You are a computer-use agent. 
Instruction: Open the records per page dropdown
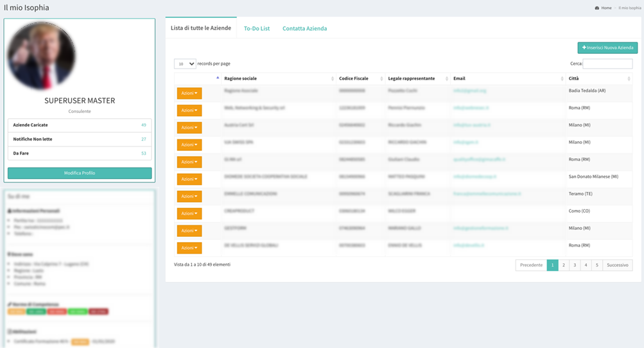click(185, 64)
